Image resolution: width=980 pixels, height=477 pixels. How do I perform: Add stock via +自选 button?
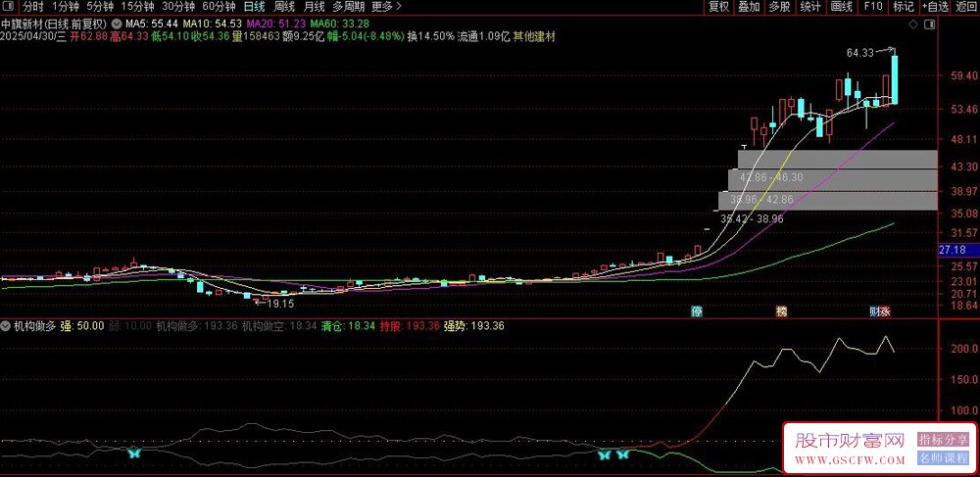935,7
